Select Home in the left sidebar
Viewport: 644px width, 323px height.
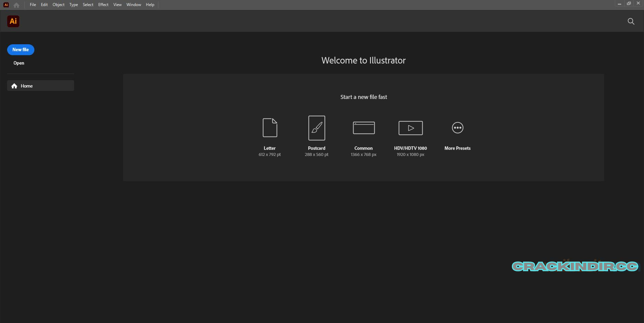point(41,86)
